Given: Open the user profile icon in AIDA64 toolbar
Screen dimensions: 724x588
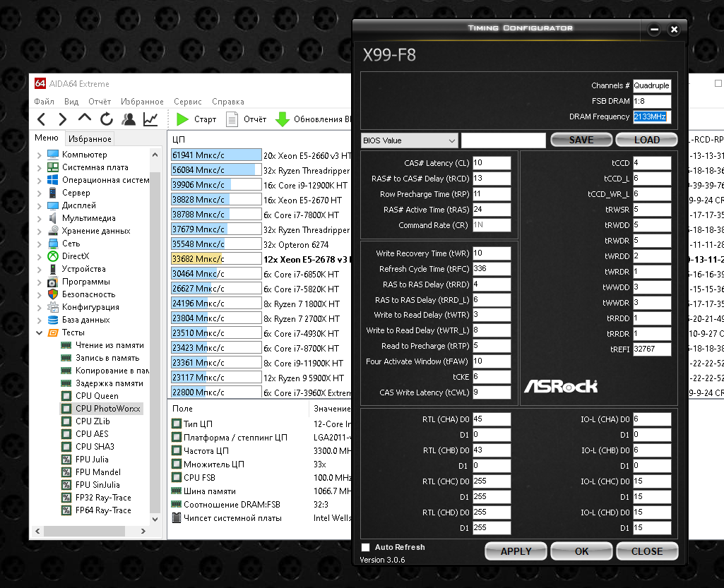Looking at the screenshot, I should (x=129, y=119).
